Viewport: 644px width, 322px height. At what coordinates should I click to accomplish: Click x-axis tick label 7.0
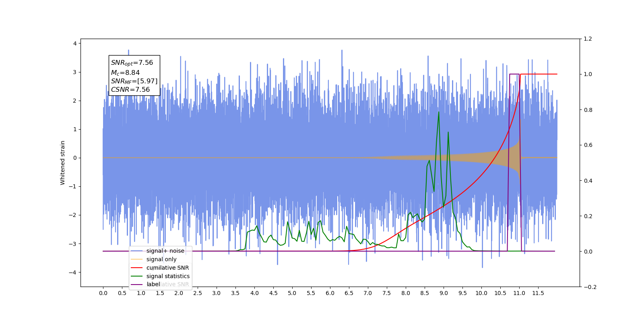pos(368,293)
